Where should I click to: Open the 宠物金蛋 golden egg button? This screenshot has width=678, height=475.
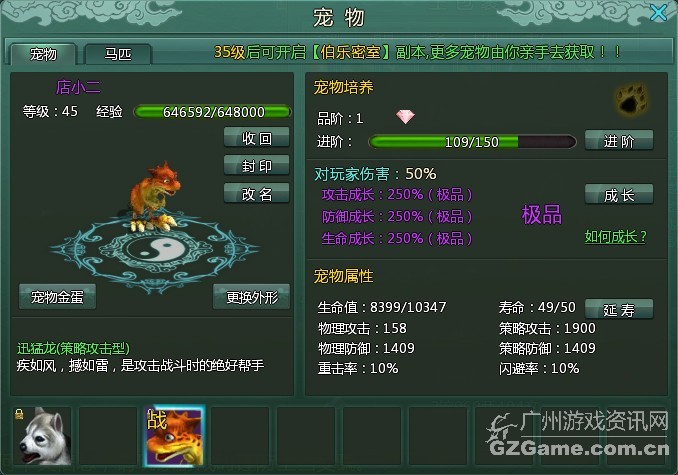[58, 297]
